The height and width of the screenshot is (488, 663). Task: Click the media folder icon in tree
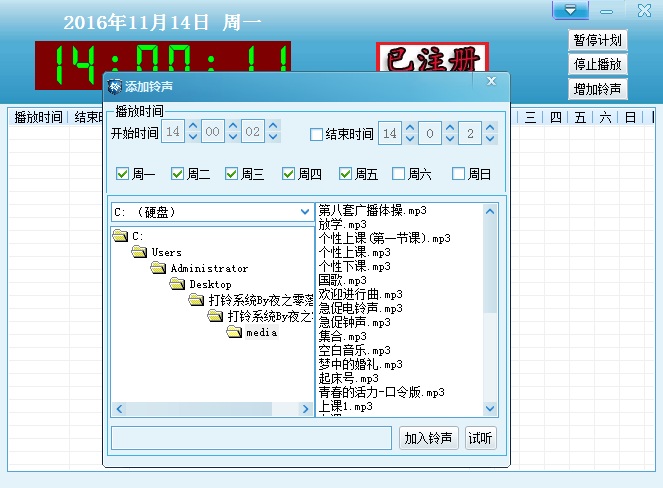[x=236, y=333]
